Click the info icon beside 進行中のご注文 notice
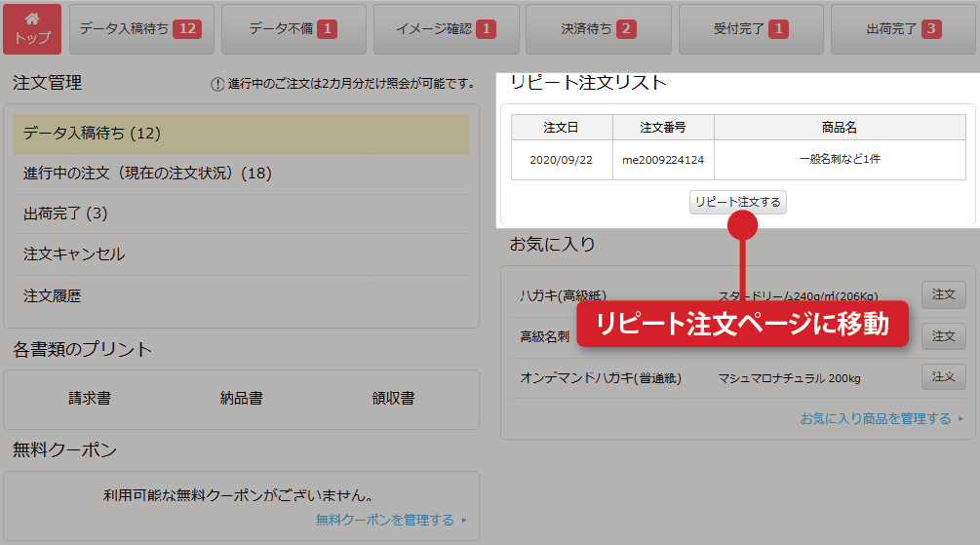The width and height of the screenshot is (980, 545). tap(217, 84)
